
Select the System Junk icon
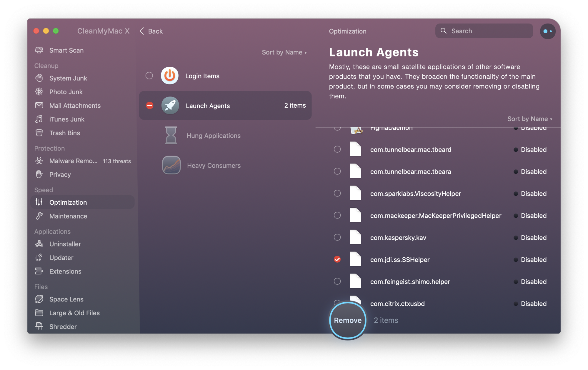[39, 78]
